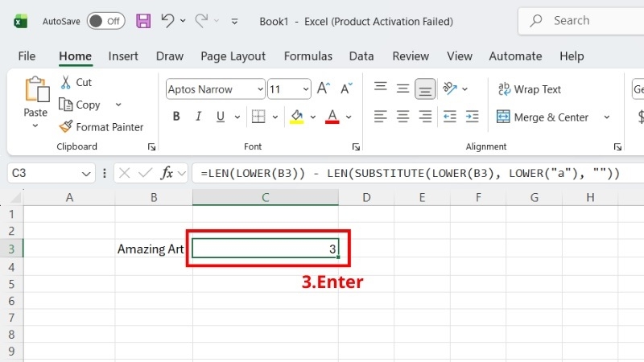Toggle Italic formatting button

click(x=198, y=117)
